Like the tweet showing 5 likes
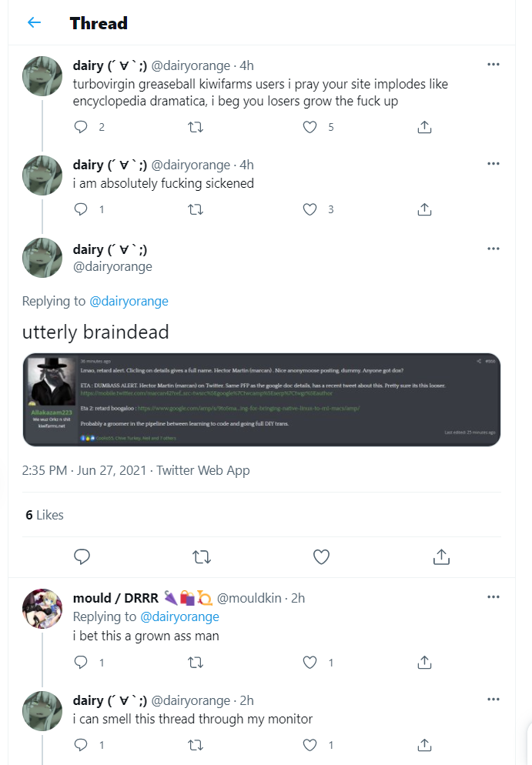 [310, 127]
